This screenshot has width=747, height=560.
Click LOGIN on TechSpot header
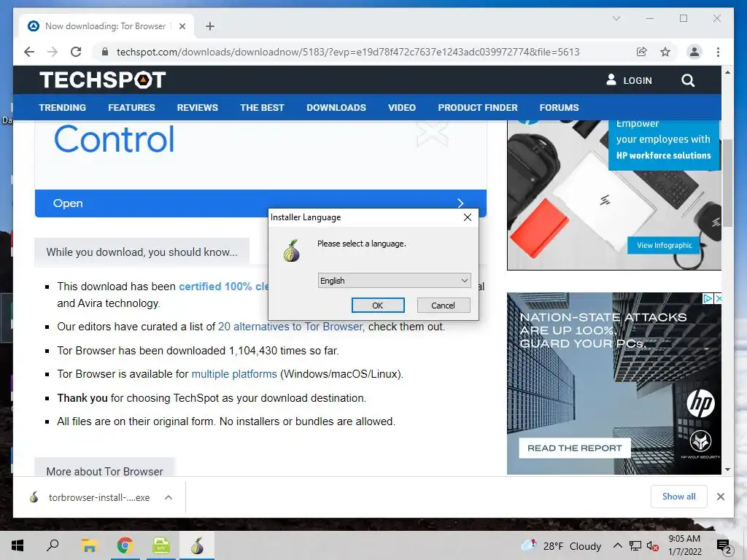coord(629,80)
